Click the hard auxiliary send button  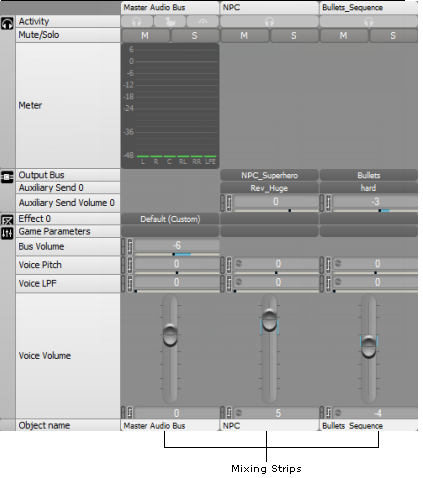click(x=369, y=188)
